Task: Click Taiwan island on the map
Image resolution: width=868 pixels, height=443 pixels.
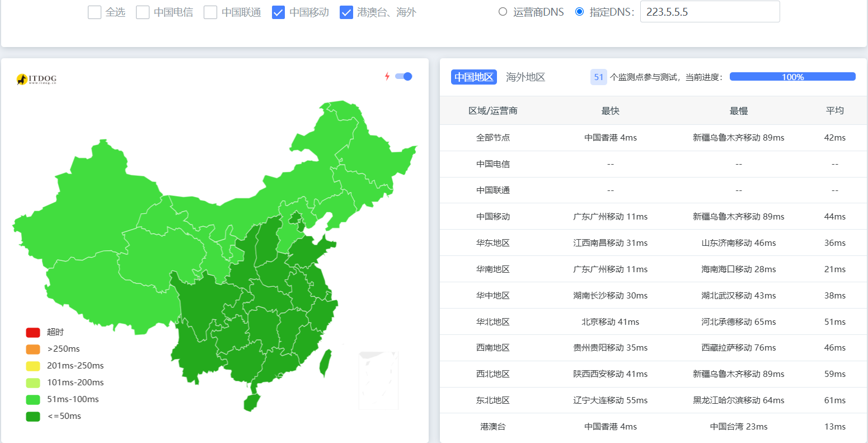Action: (x=325, y=363)
